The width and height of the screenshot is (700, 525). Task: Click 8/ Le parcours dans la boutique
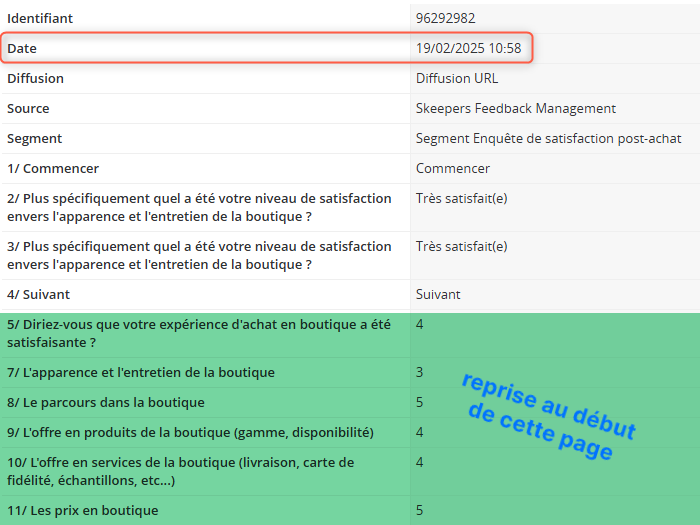(x=106, y=403)
